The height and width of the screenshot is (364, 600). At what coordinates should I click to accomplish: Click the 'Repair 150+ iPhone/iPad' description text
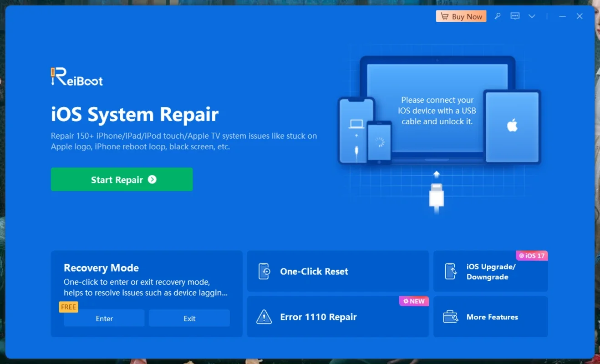click(x=184, y=141)
